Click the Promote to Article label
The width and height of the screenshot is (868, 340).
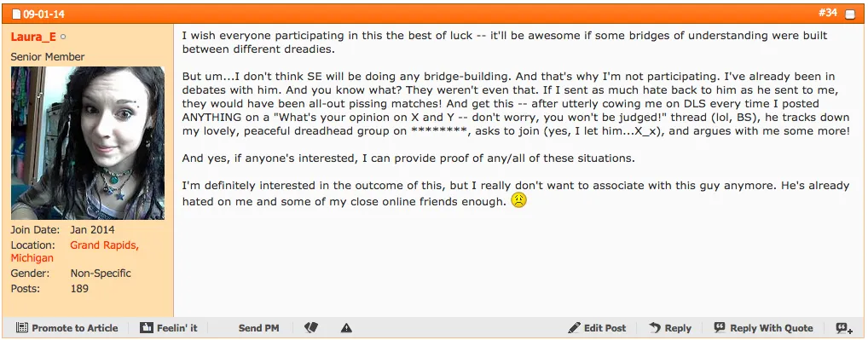pyautogui.click(x=75, y=328)
